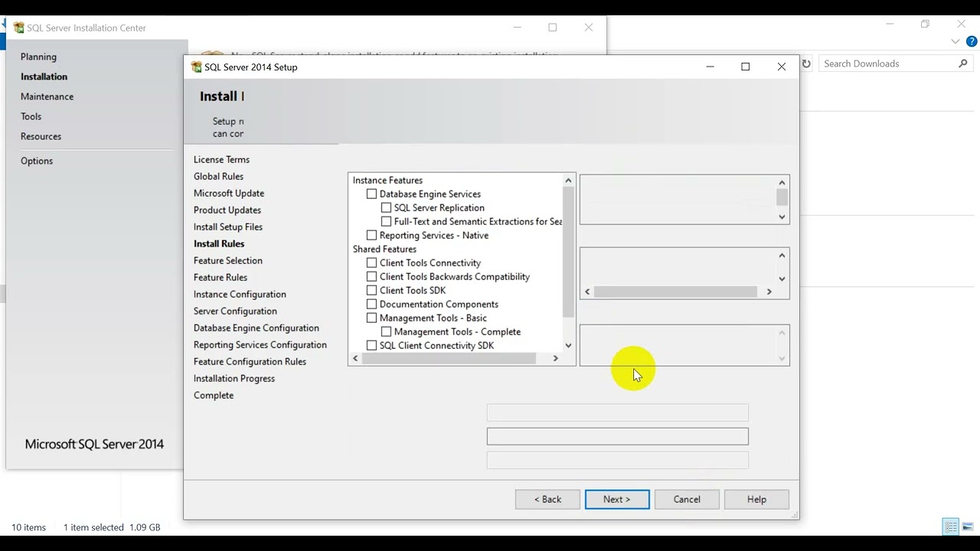Switch Explorer to details view icon
The height and width of the screenshot is (551, 980).
951,527
